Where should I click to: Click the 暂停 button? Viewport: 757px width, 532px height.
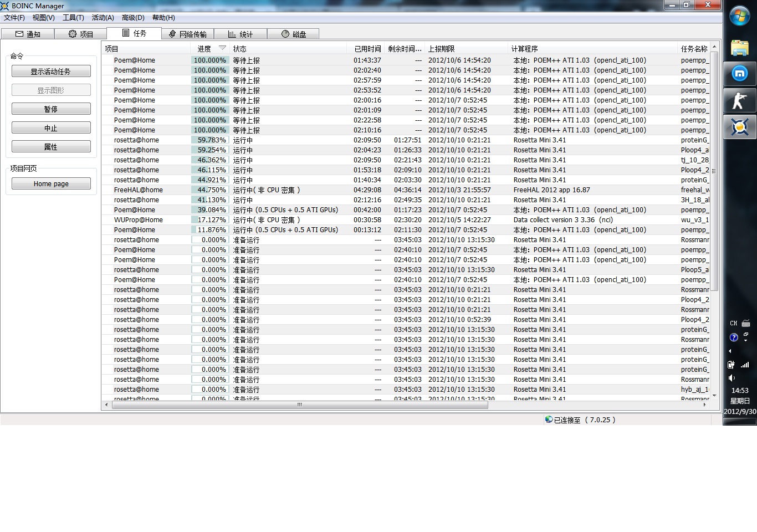pos(51,109)
